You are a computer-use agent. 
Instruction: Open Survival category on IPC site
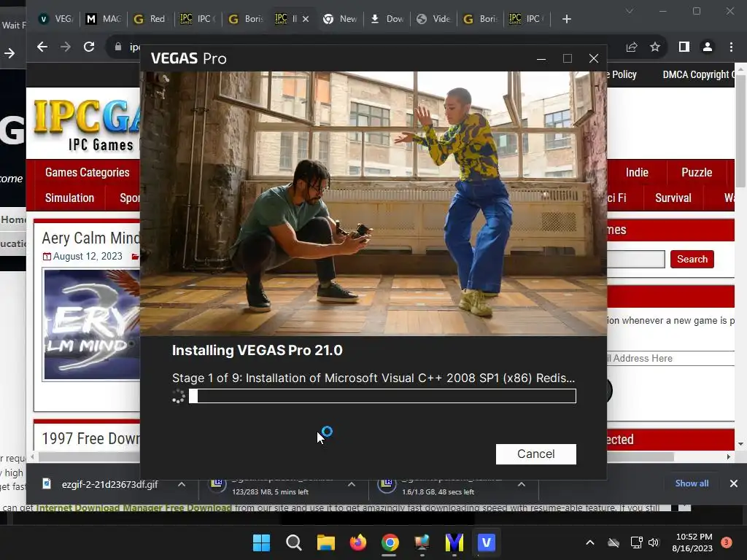click(x=673, y=198)
